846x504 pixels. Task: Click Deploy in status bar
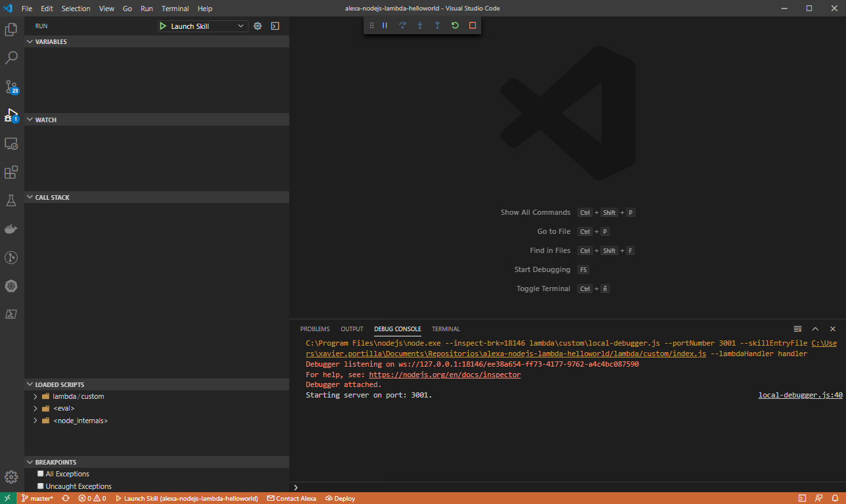(x=341, y=498)
